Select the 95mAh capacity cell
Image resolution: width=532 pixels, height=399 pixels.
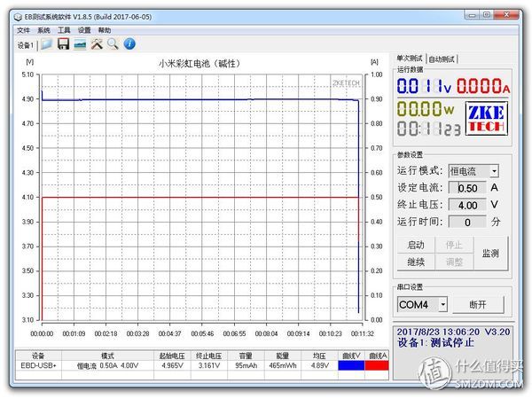[x=246, y=365]
